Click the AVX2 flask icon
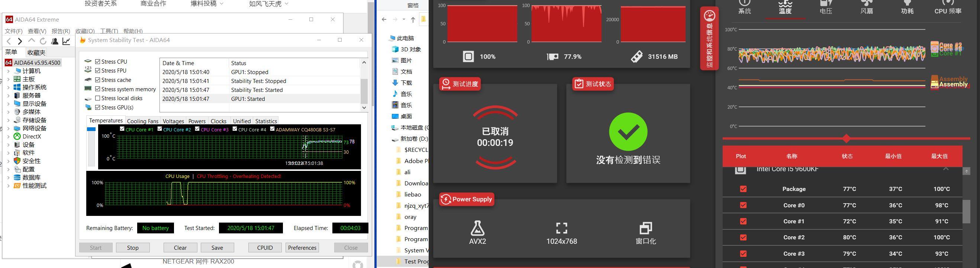The image size is (980, 268). (x=477, y=228)
